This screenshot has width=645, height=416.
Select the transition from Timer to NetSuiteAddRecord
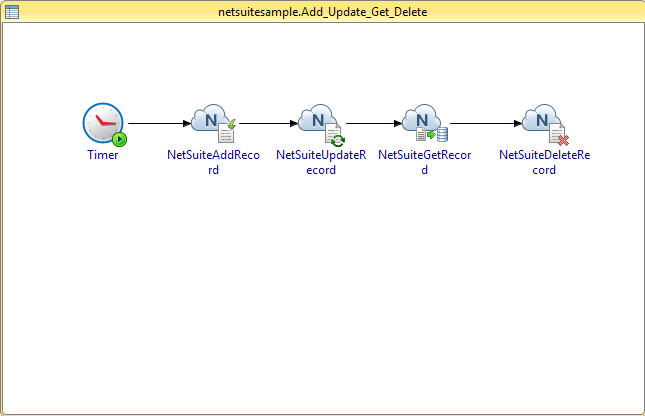(x=158, y=125)
